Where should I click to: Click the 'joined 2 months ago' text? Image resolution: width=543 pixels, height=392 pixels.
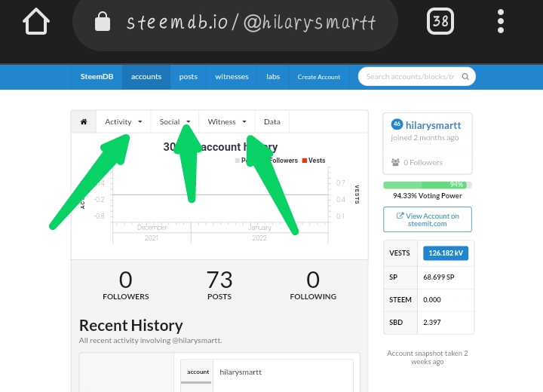[425, 138]
